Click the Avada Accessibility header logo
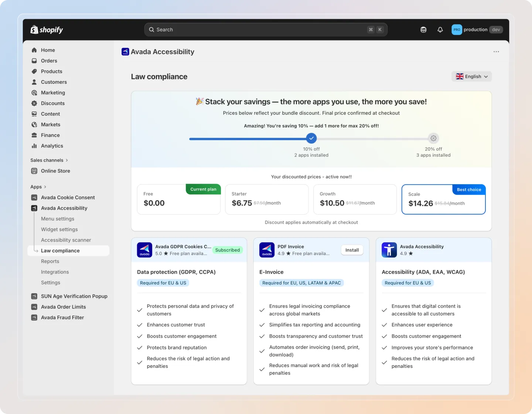The width and height of the screenshot is (532, 414). (125, 52)
